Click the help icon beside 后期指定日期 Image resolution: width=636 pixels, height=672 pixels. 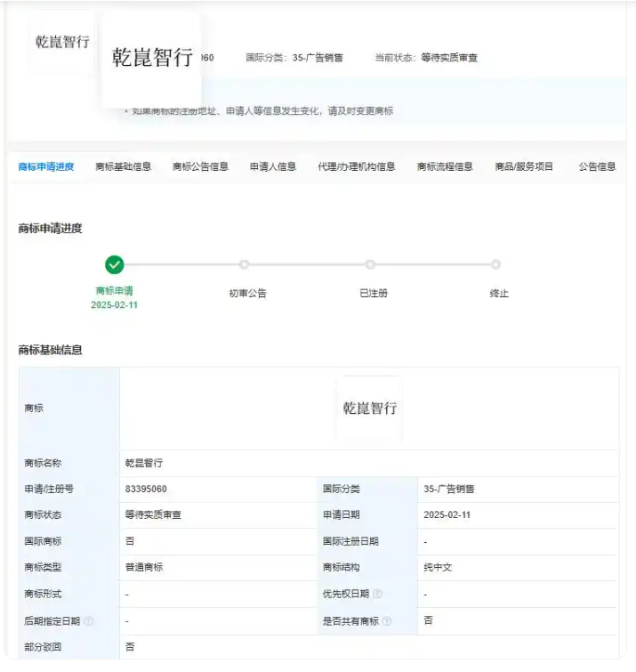coord(88,621)
